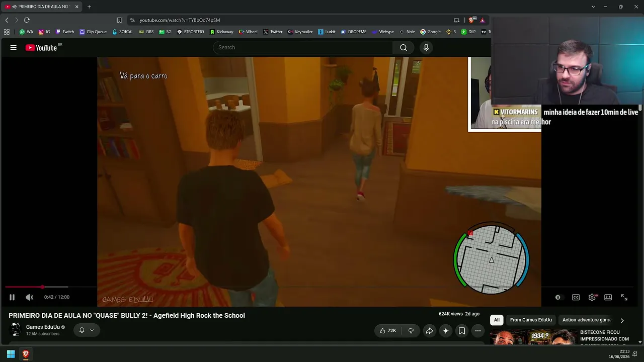Open the BTSORTEIO bookmark

191,32
